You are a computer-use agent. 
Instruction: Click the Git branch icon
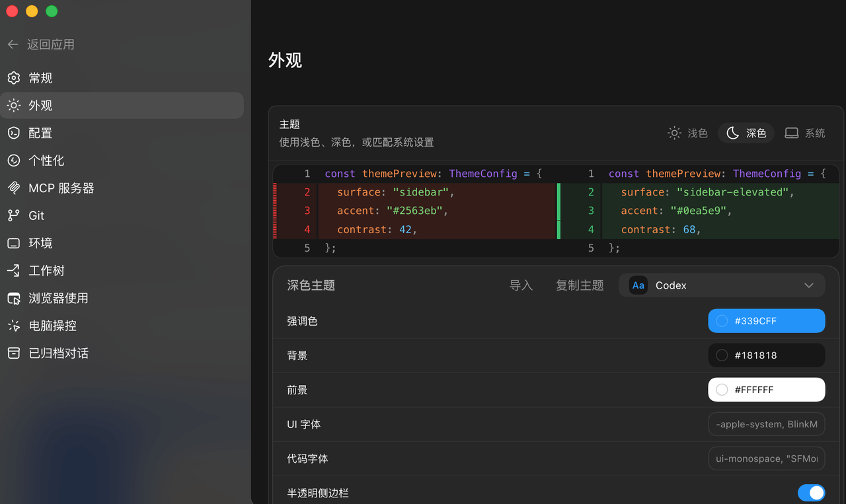(13, 215)
